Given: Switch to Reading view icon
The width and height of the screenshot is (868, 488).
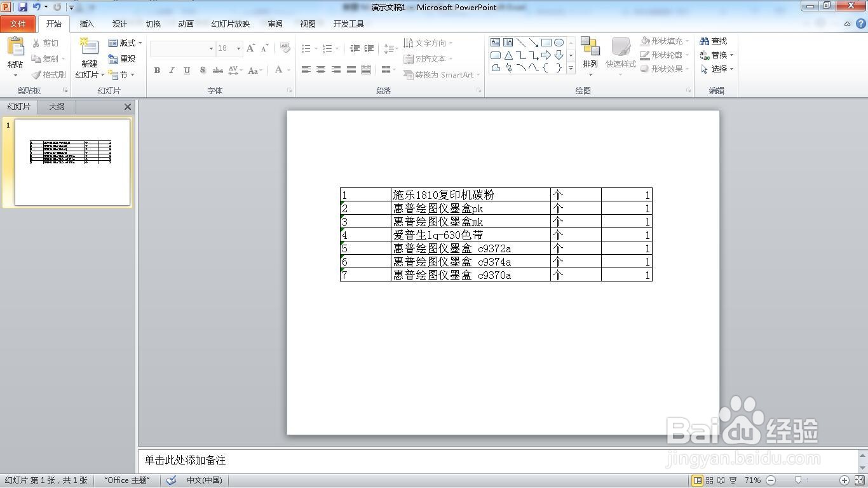Looking at the screenshot, I should (721, 480).
